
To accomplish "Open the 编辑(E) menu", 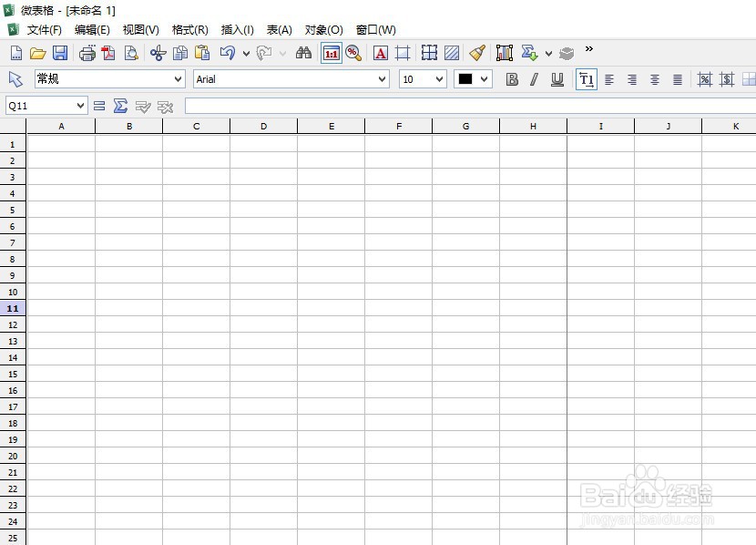I will coord(92,30).
